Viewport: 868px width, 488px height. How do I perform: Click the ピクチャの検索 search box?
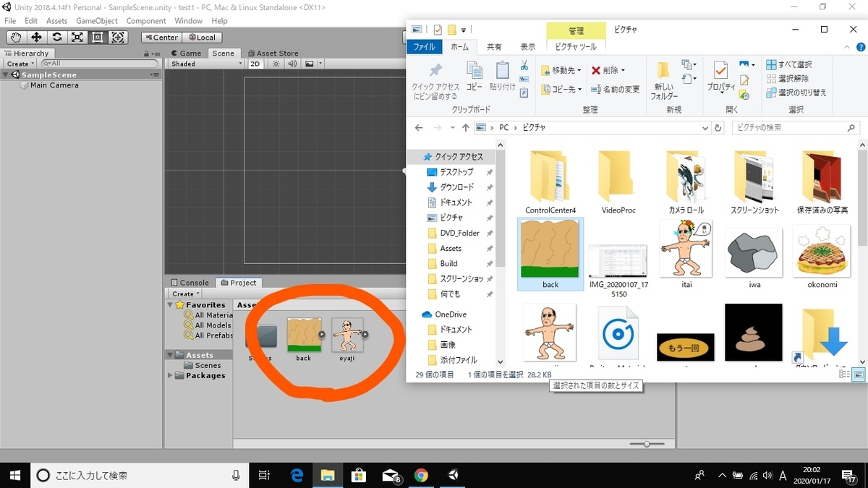coord(796,127)
